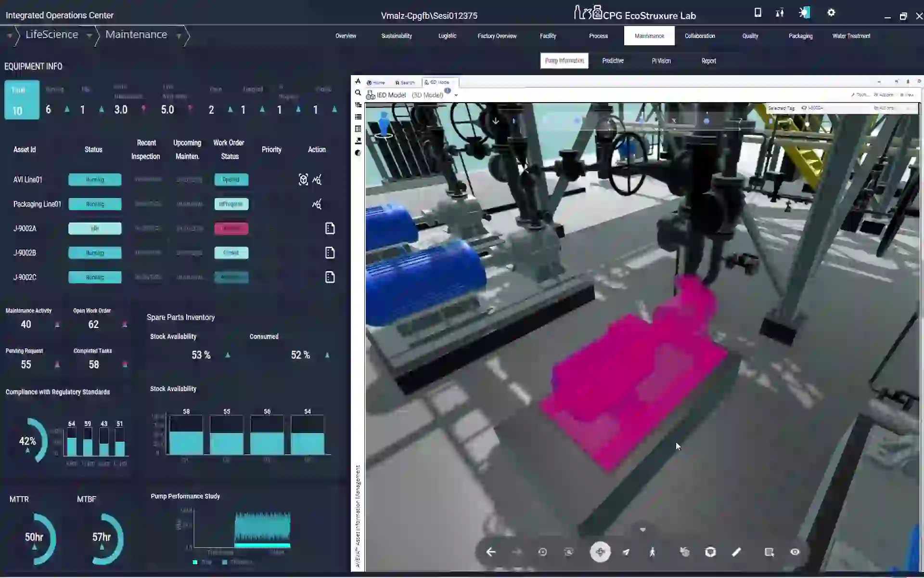
Task: Select the PI Vision sub-tab
Action: click(661, 61)
